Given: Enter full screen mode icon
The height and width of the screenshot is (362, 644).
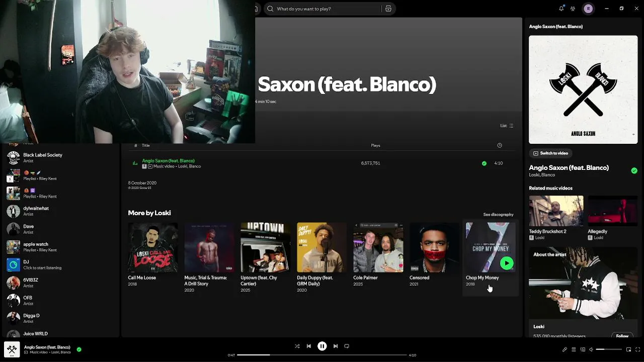Looking at the screenshot, I should (x=638, y=349).
